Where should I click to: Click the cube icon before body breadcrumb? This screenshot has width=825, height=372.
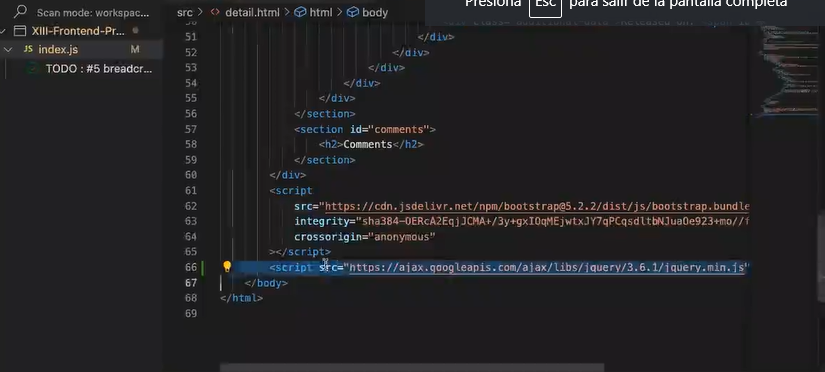tap(353, 12)
